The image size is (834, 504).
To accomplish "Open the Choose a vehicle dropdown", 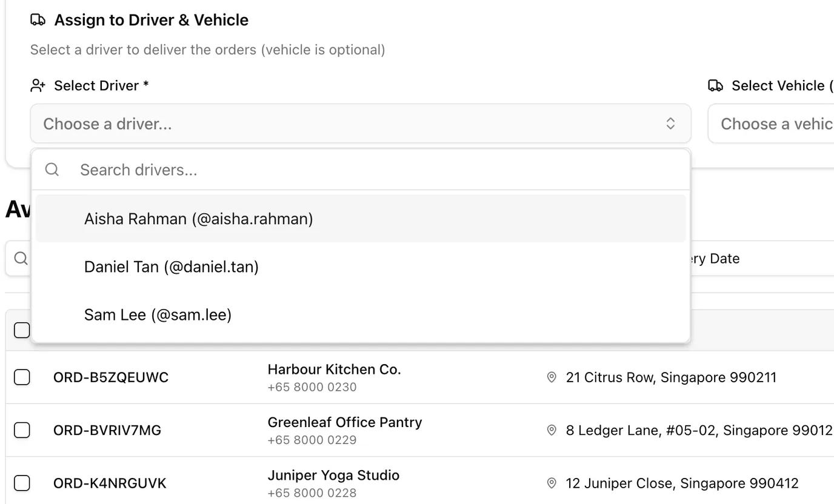I will coord(771,124).
